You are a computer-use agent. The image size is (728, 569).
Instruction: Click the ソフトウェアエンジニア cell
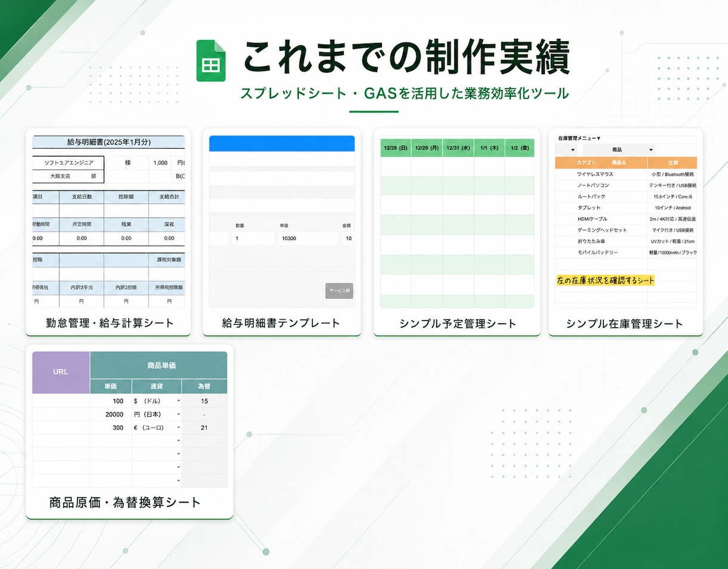pyautogui.click(x=68, y=162)
